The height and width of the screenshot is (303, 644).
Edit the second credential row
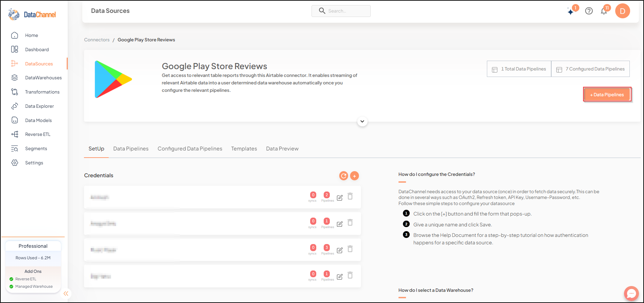[340, 224]
